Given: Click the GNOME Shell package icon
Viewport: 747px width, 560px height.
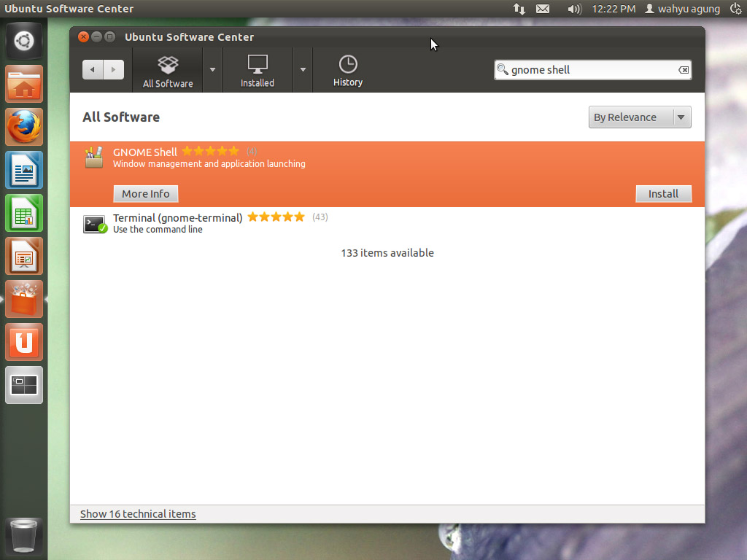Looking at the screenshot, I should [x=93, y=157].
